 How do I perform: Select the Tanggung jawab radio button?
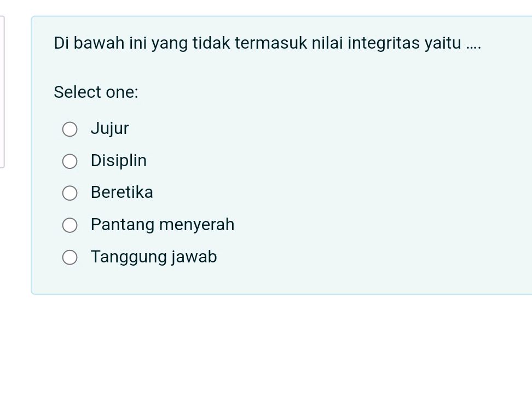coord(70,257)
